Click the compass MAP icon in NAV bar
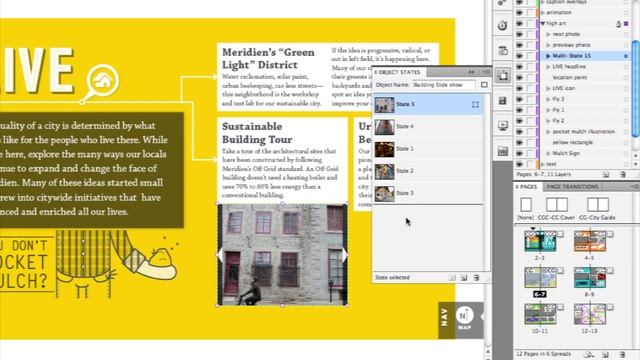Screen dimensions: 640x360 pyautogui.click(x=464, y=319)
